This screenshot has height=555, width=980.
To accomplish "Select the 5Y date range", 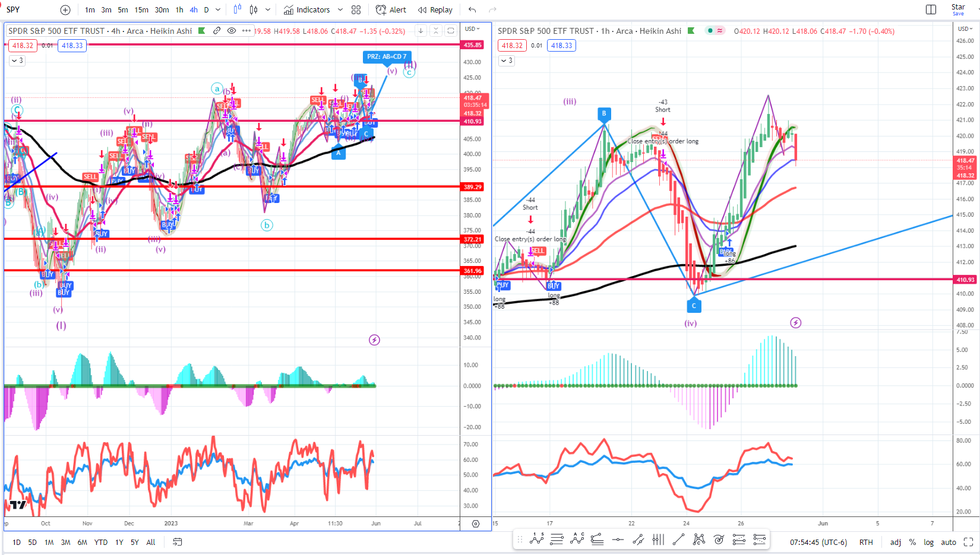I will tap(135, 542).
